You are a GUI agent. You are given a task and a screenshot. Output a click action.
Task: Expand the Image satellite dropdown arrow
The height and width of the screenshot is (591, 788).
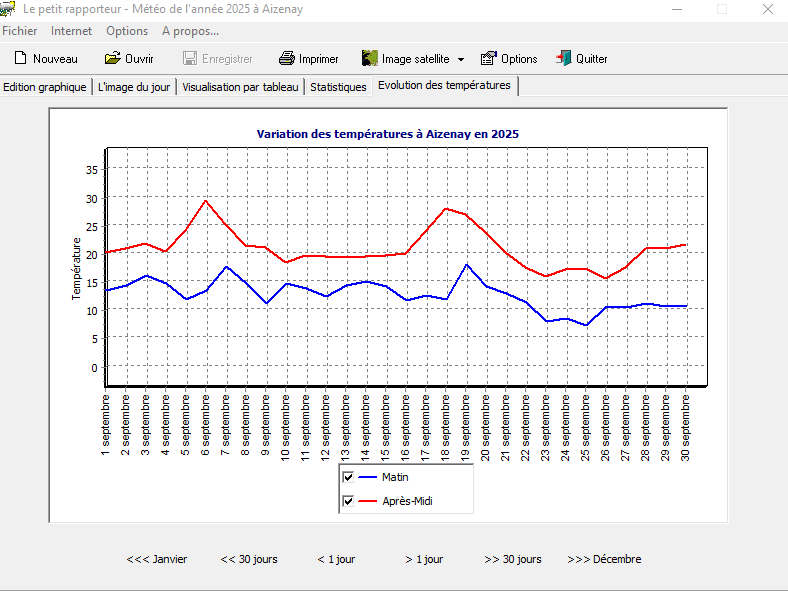(x=461, y=59)
